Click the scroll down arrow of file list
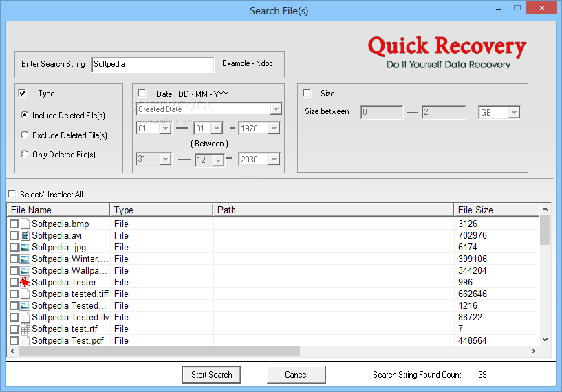The height and width of the screenshot is (392, 562). [545, 340]
